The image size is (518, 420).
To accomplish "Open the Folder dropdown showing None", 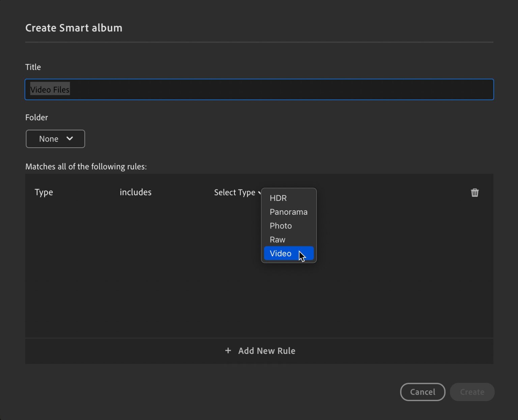I will coord(55,139).
